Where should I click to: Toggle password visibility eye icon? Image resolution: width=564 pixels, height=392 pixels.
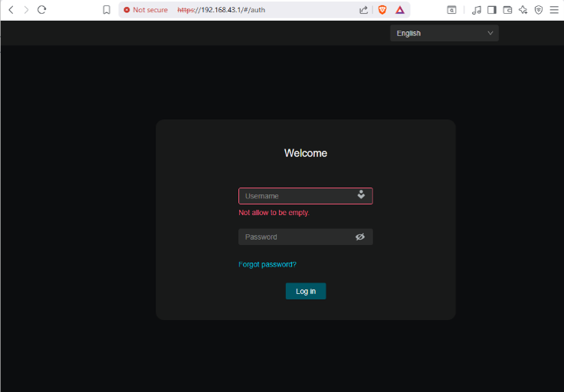pyautogui.click(x=360, y=237)
